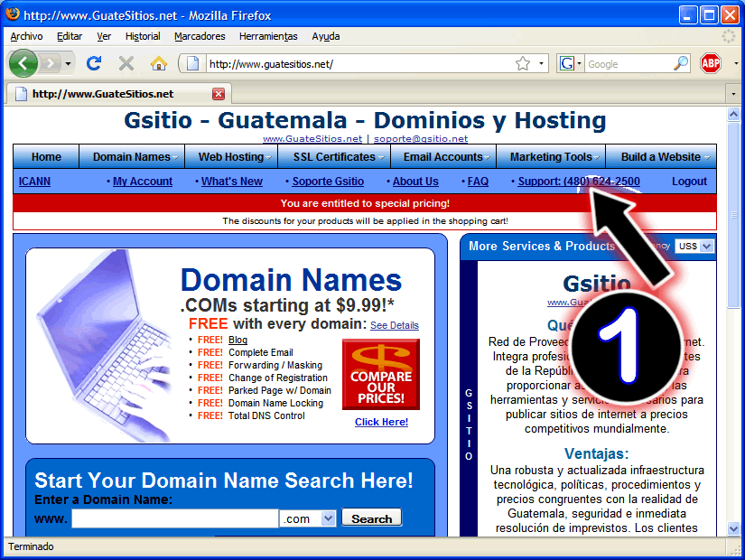Screen dimensions: 745x560
Task: Click the page identity icon in the address bar
Action: [x=192, y=63]
